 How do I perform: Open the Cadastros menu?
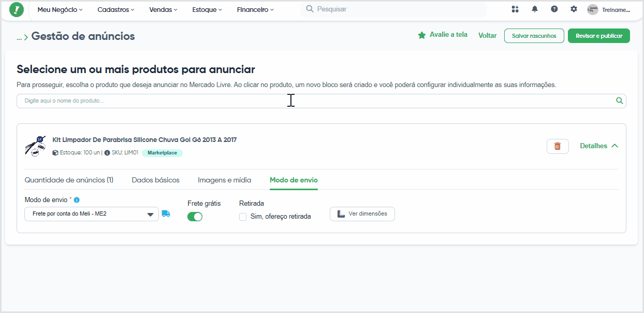pos(116,9)
